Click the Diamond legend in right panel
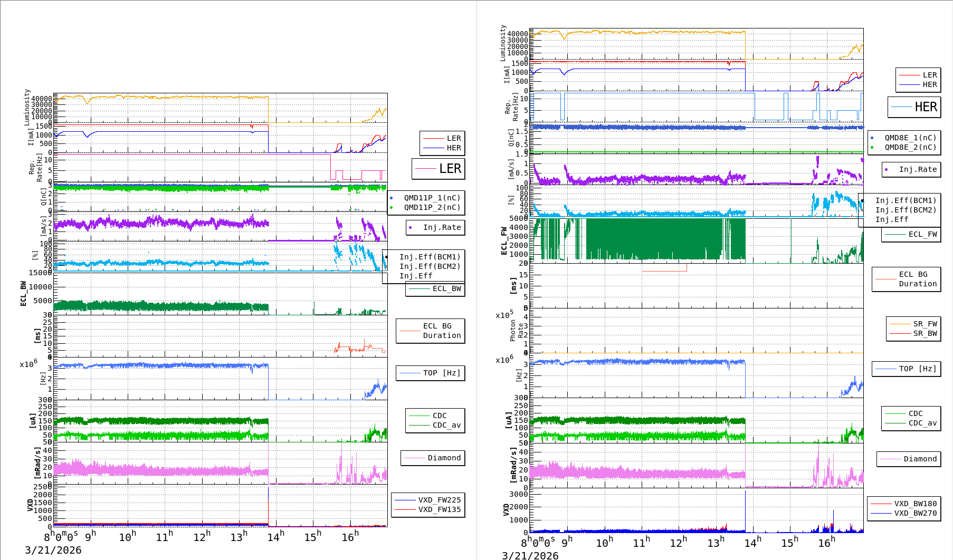This screenshot has height=560, width=953. (x=909, y=459)
